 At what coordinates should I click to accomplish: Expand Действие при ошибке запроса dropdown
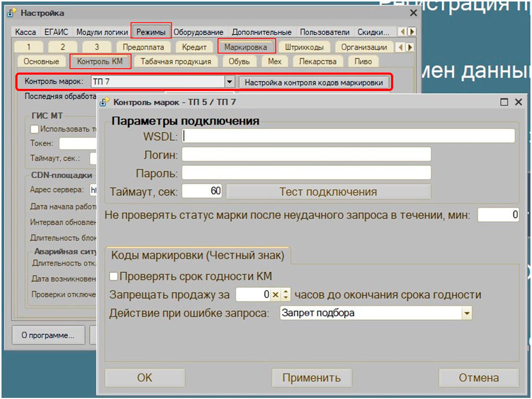pos(467,313)
